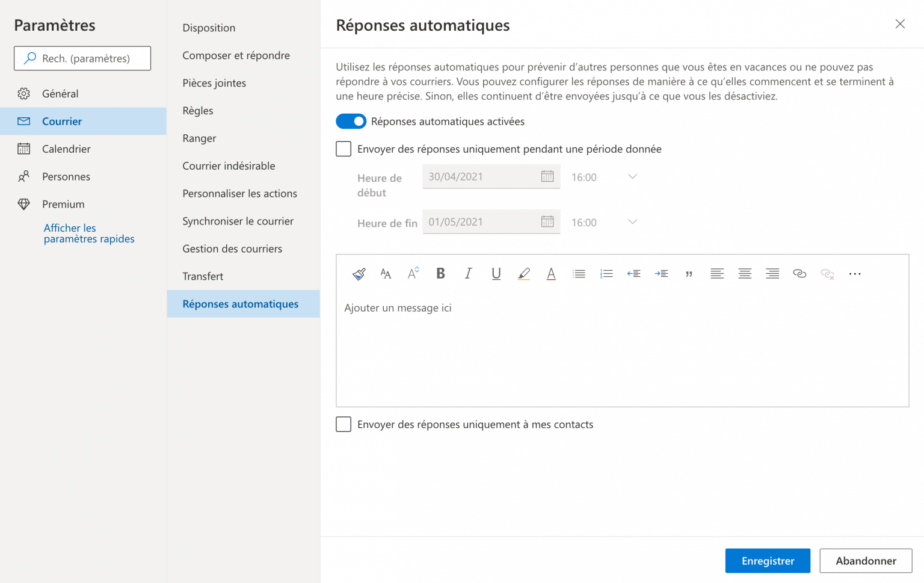
Task: Open Afficher les paramètres rapides link
Action: pyautogui.click(x=88, y=233)
